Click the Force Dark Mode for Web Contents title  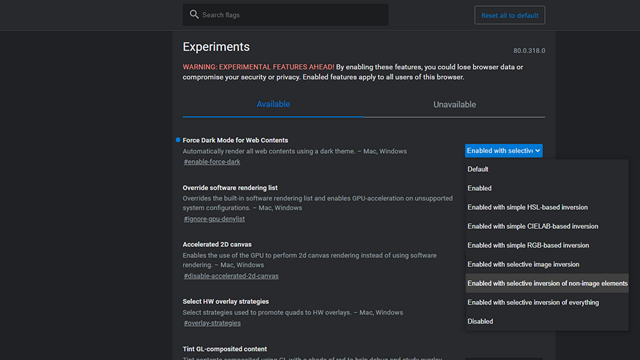pos(235,140)
